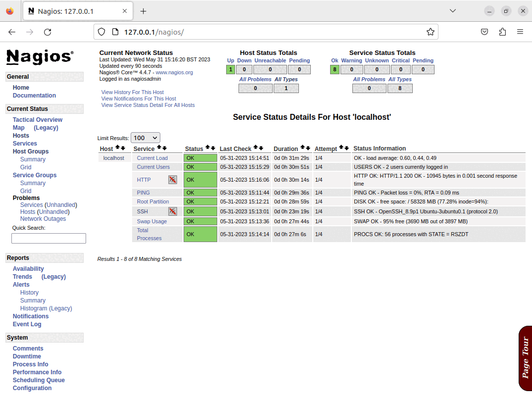Click the disabled notifications icon beside SSH service

tap(173, 211)
